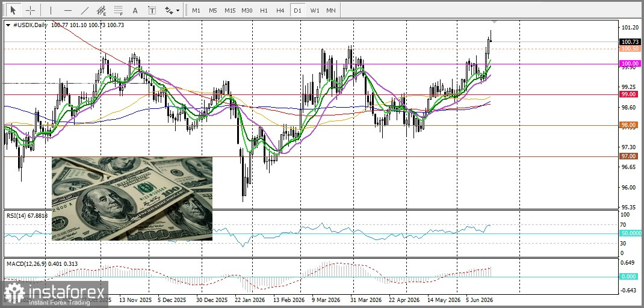Viewport: 644px width, 308px height.
Task: Click the red 99.00 level label
Action: [x=630, y=94]
